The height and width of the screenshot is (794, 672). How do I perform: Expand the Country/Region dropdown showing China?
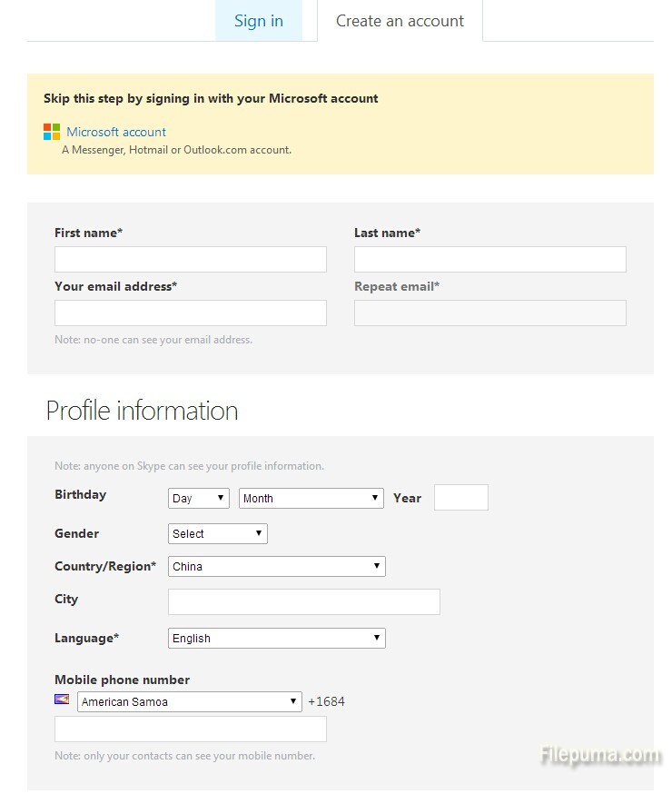pos(277,566)
